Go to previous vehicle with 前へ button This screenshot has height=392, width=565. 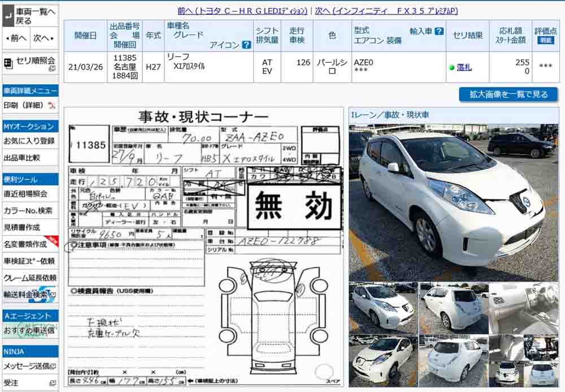(x=16, y=38)
